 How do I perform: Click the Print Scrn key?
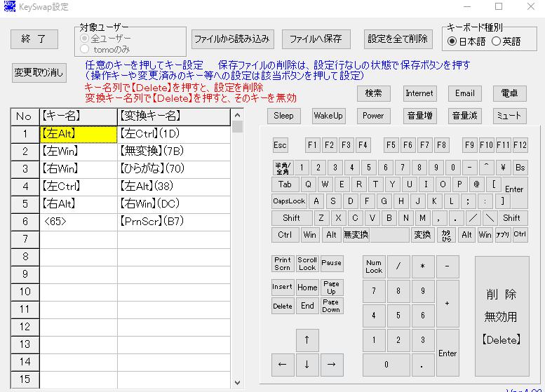pyautogui.click(x=283, y=264)
